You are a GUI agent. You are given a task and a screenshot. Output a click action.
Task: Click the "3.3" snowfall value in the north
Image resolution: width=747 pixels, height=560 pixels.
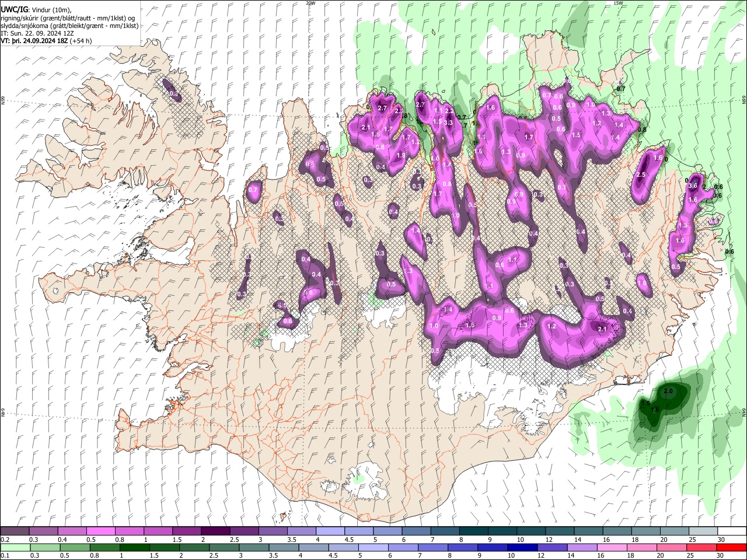point(448,123)
